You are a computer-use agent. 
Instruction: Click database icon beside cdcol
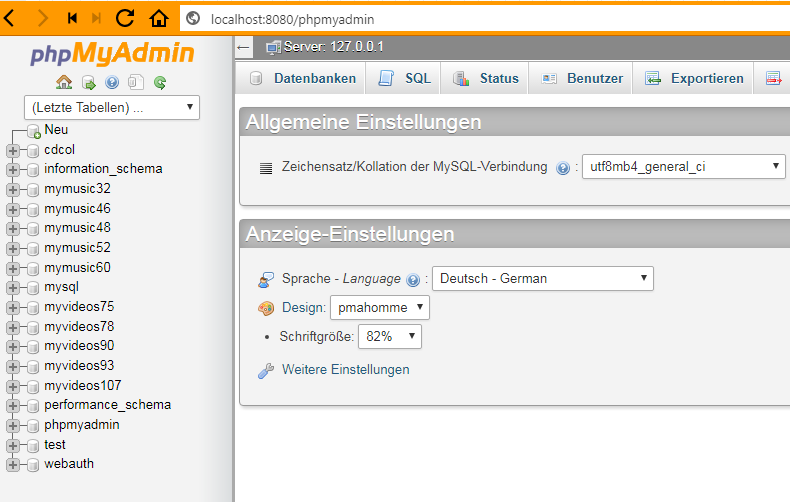[33, 151]
